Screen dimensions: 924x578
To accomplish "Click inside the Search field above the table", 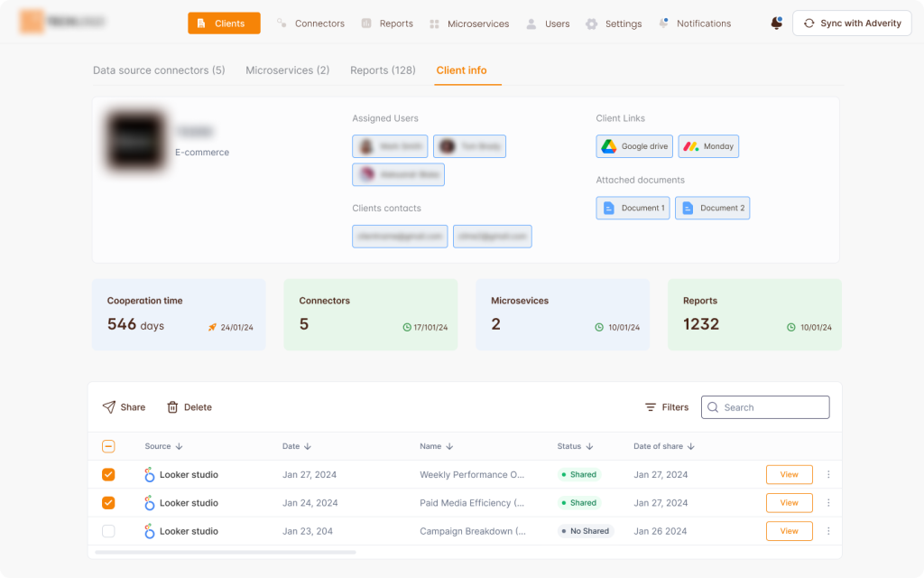I will 765,407.
